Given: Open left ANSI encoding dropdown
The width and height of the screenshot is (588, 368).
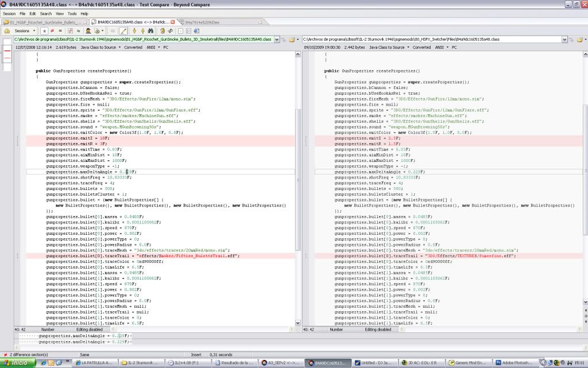Looking at the screenshot, I should click(x=153, y=47).
